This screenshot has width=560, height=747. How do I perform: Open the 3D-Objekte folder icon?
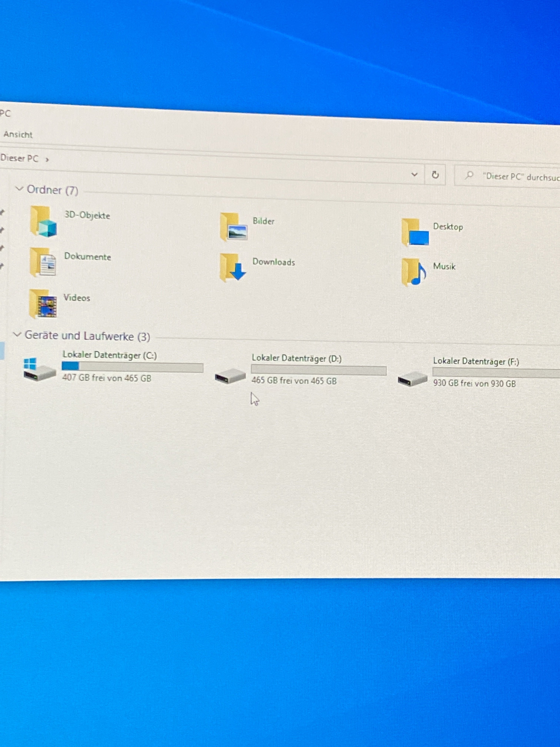[x=43, y=222]
